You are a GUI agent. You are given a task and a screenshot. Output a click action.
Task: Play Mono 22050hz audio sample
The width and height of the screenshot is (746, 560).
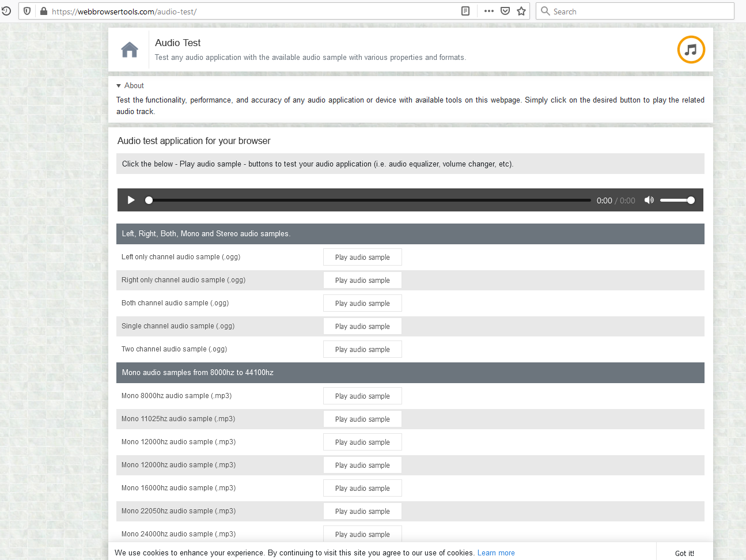point(362,511)
